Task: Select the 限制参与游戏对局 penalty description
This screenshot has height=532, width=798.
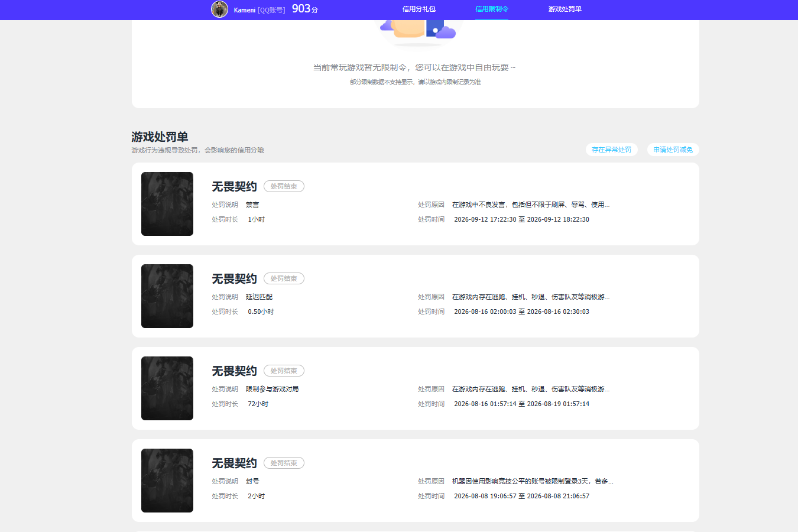Action: tap(273, 389)
